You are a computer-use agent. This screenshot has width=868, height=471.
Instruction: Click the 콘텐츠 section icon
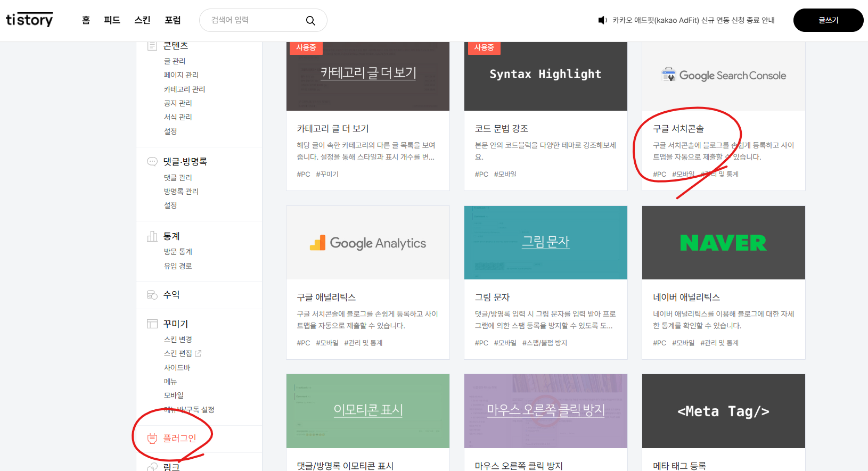(x=152, y=46)
